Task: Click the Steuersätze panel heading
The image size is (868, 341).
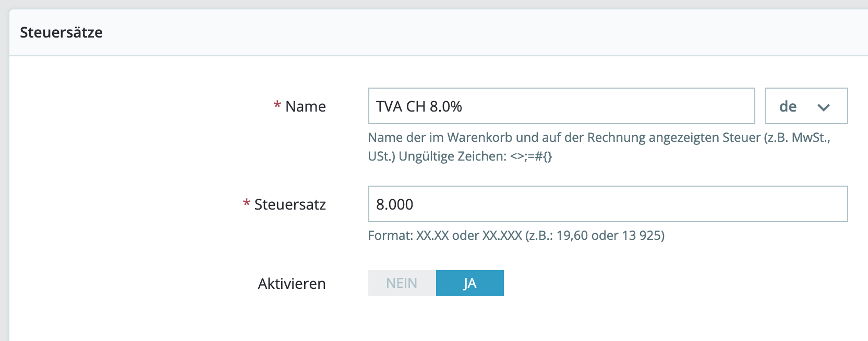Action: coord(61,32)
